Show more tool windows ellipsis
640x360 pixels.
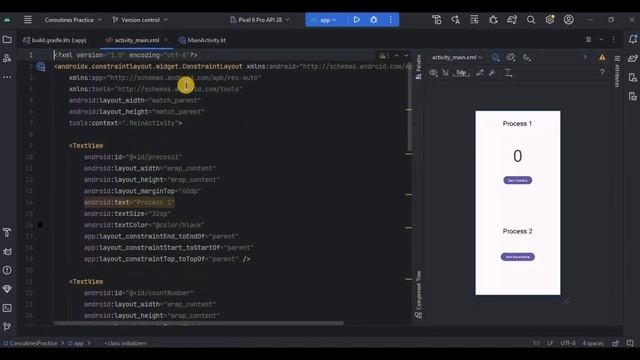point(7,77)
